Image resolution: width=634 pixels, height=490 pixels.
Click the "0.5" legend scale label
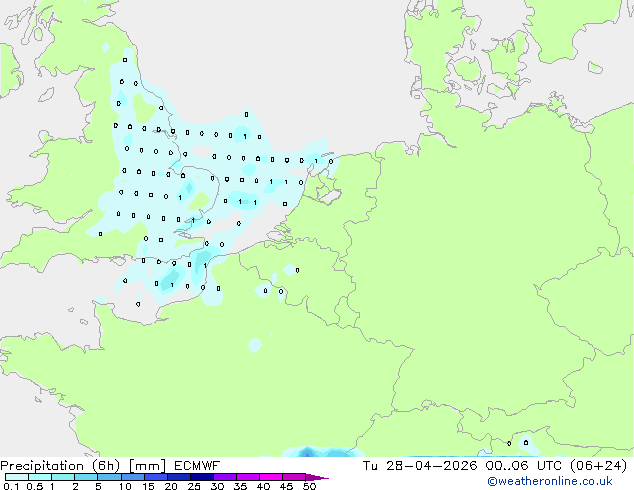click(35, 486)
